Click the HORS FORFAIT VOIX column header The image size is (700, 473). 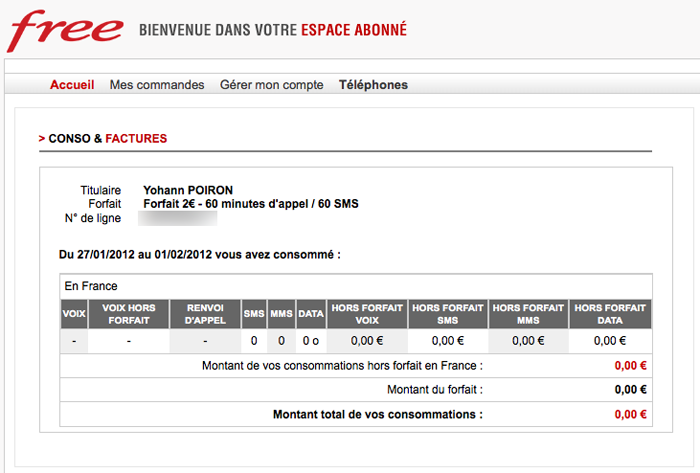366,313
